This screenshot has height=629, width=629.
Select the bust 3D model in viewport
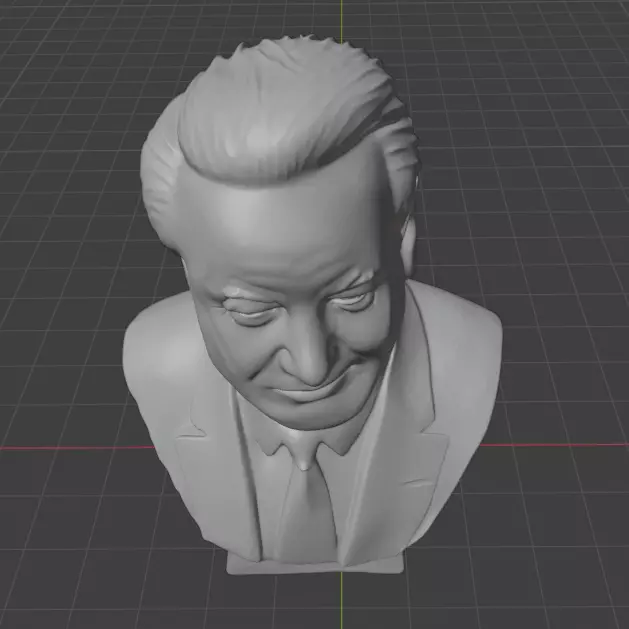(x=312, y=305)
